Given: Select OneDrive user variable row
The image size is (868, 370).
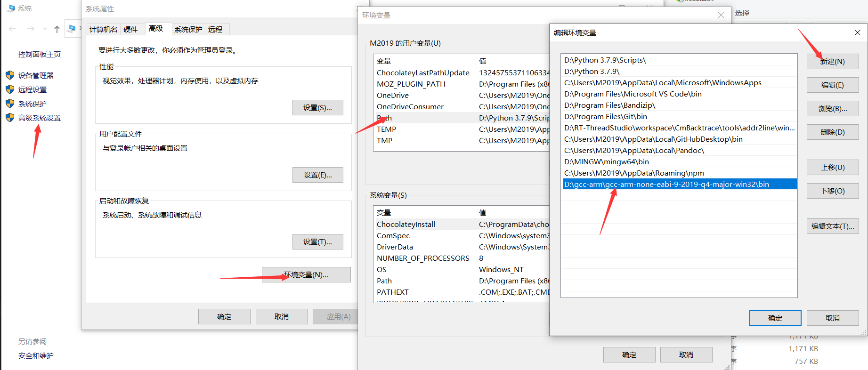Looking at the screenshot, I should tap(462, 95).
